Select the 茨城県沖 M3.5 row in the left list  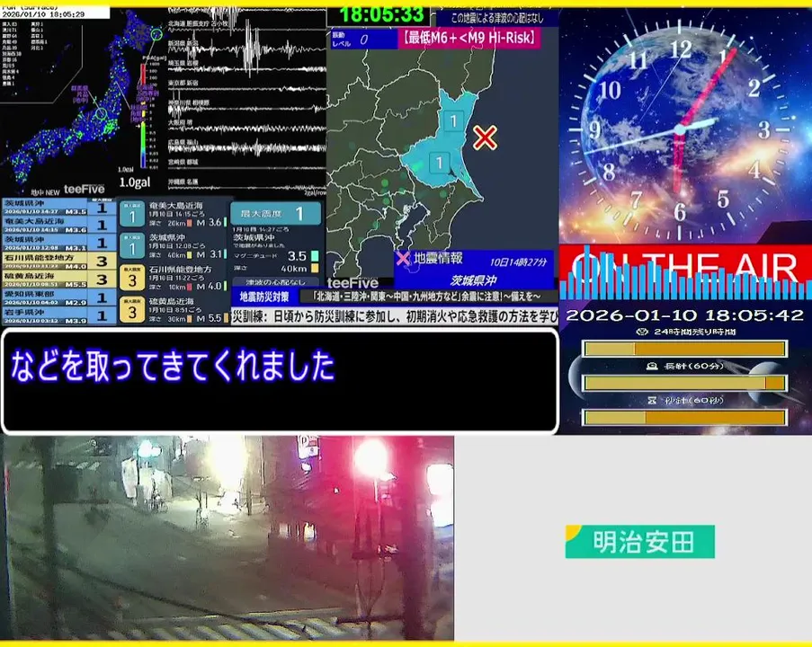tap(58, 207)
